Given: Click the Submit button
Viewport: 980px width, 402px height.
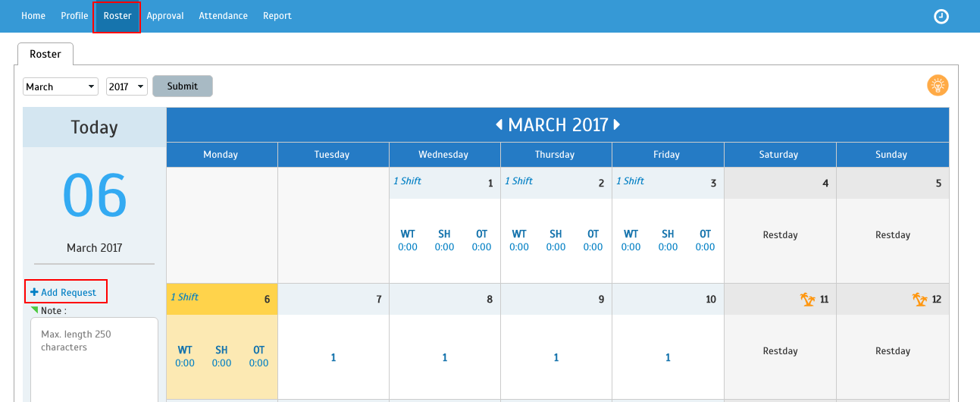Looking at the screenshot, I should click(x=183, y=86).
